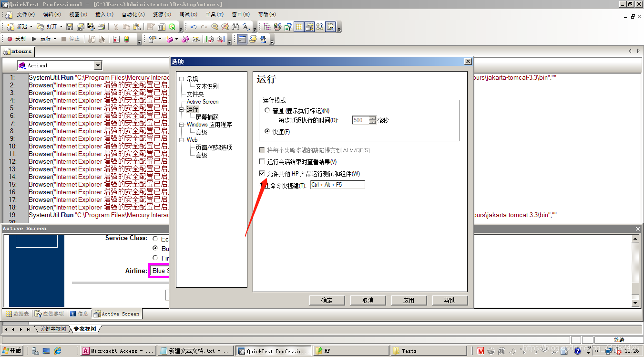The width and height of the screenshot is (644, 357).
Task: Select the 普通 (显示执行标记) run mode
Action: point(267,111)
